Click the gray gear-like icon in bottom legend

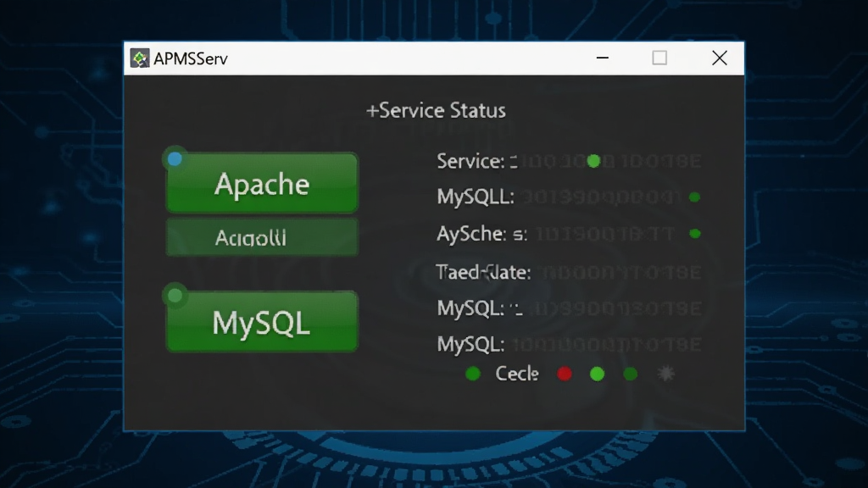pos(666,374)
